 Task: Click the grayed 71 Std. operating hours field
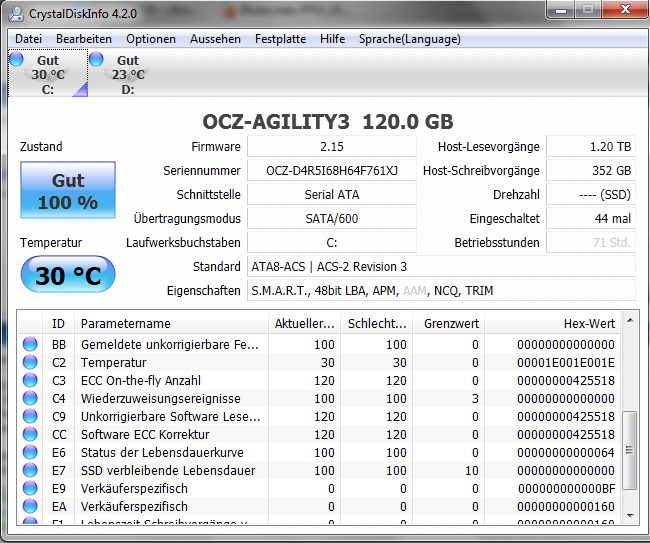click(x=591, y=242)
